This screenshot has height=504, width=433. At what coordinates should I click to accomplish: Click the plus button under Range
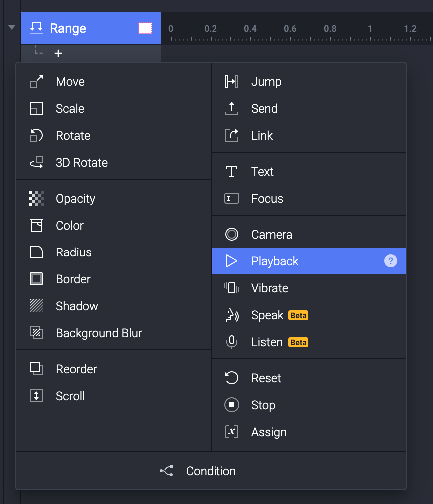58,53
